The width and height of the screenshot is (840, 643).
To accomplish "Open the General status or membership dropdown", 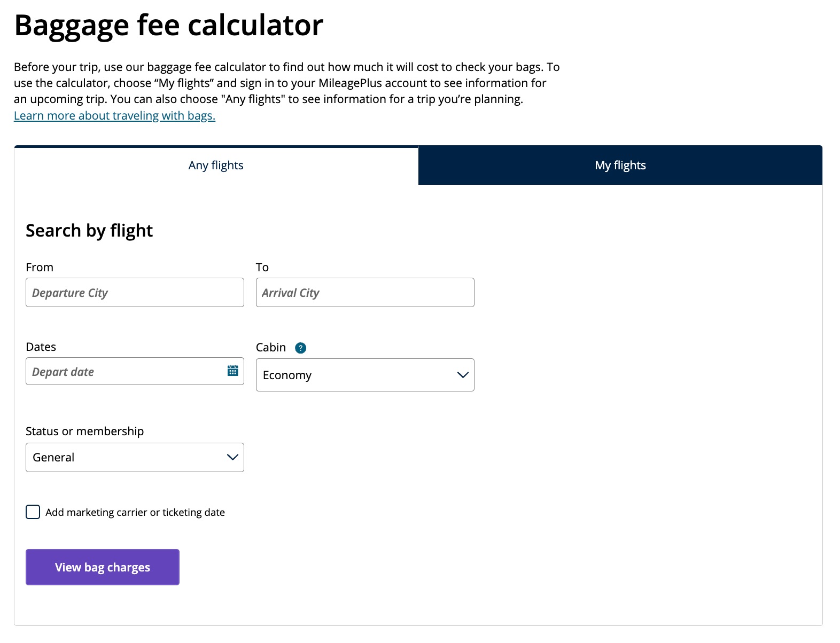I will click(x=134, y=457).
